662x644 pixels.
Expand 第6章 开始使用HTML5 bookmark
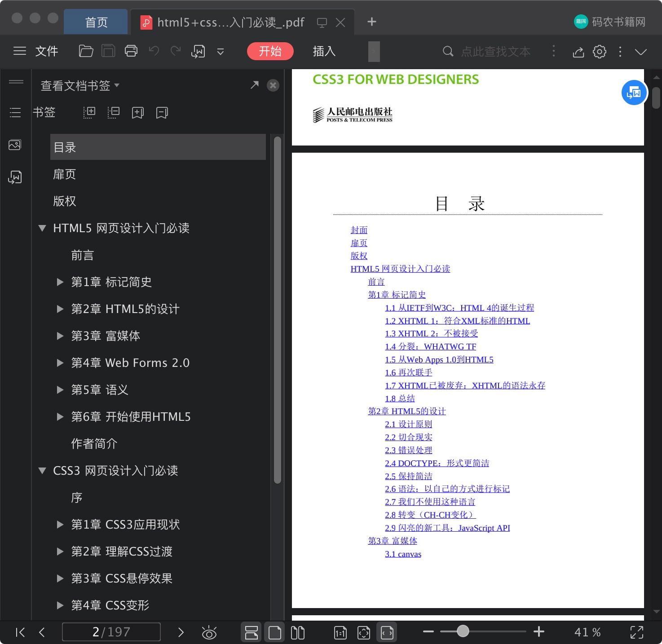60,417
